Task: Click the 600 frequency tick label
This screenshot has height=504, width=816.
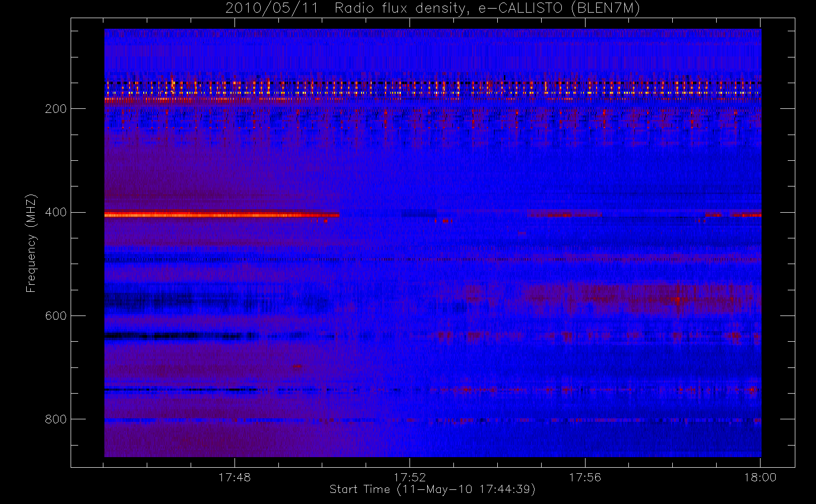Action: (x=55, y=316)
